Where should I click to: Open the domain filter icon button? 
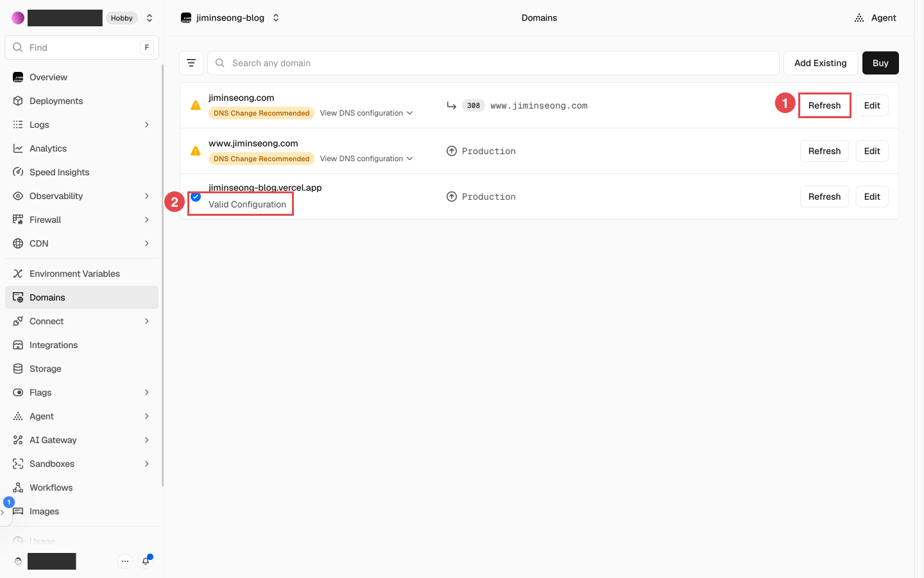191,63
